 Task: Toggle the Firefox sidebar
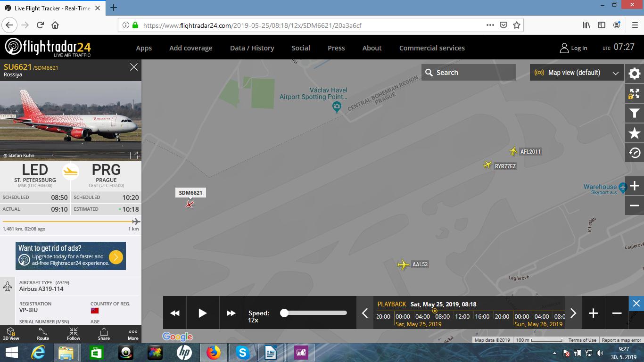[602, 25]
